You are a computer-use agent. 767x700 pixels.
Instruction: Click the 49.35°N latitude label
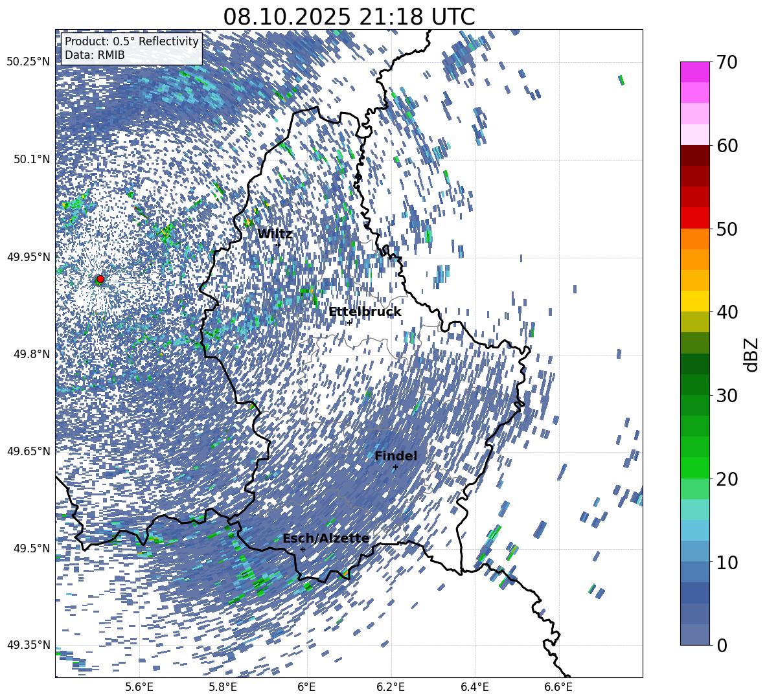pos(29,645)
